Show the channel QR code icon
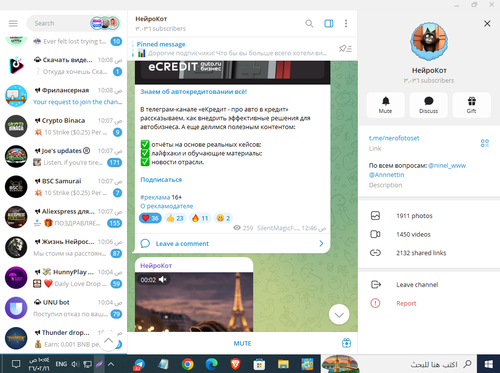The image size is (500, 373). 485,143
